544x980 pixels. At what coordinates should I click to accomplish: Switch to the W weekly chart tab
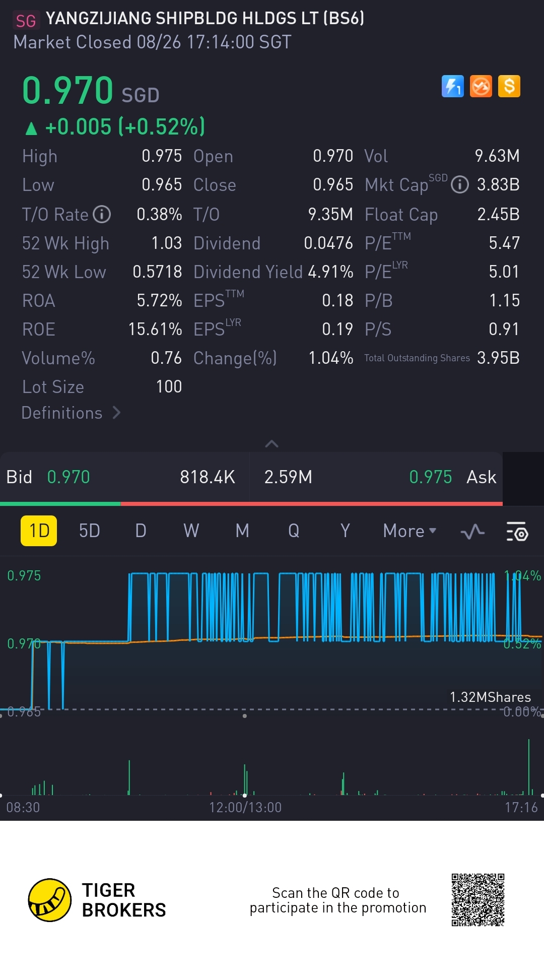(191, 531)
